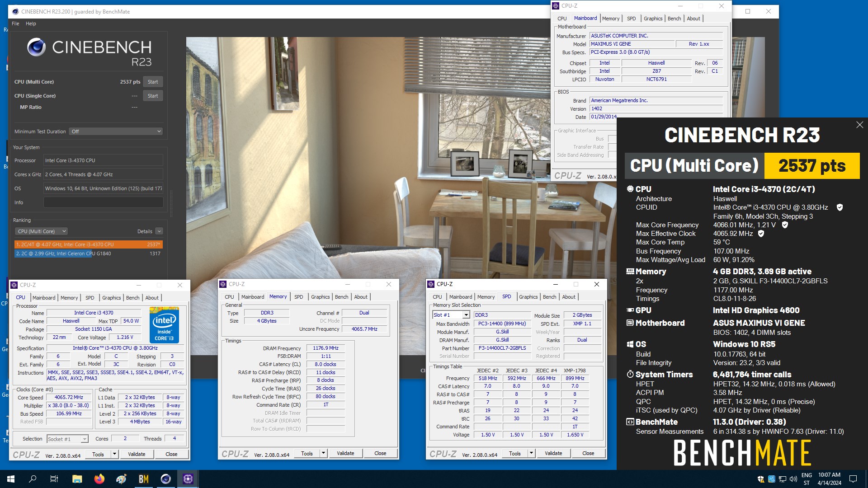Click Close button in CPU-Z CPU window
The image size is (868, 488).
(171, 454)
